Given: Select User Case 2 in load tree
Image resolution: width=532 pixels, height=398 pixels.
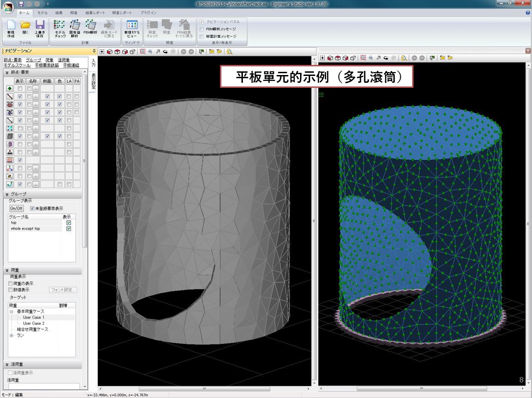Looking at the screenshot, I should [34, 323].
